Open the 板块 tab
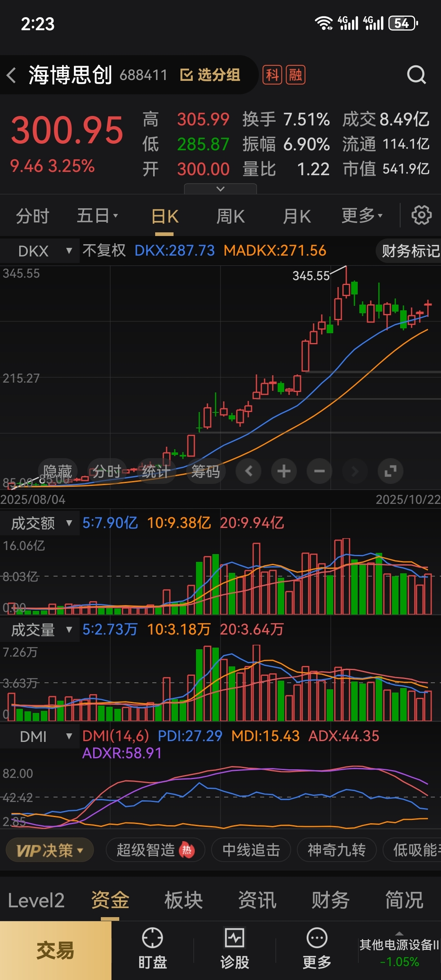Viewport: 441px width, 980px height. (x=184, y=900)
